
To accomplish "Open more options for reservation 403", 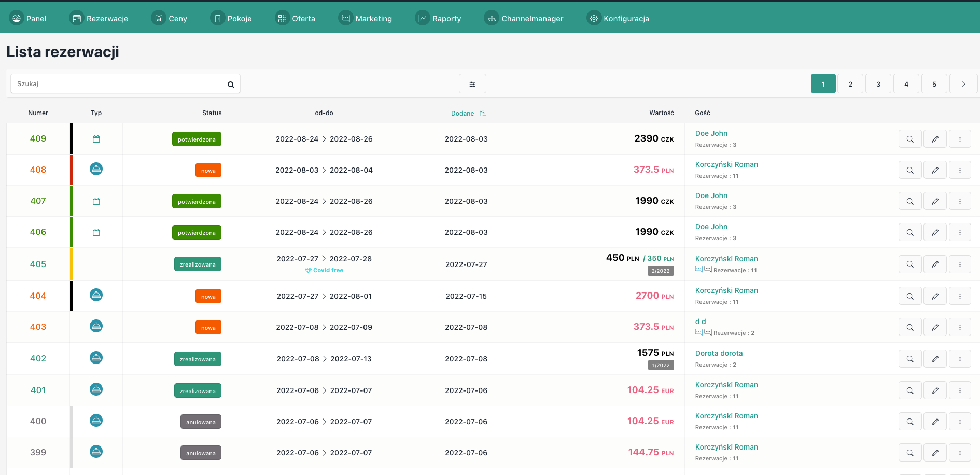I will point(960,327).
